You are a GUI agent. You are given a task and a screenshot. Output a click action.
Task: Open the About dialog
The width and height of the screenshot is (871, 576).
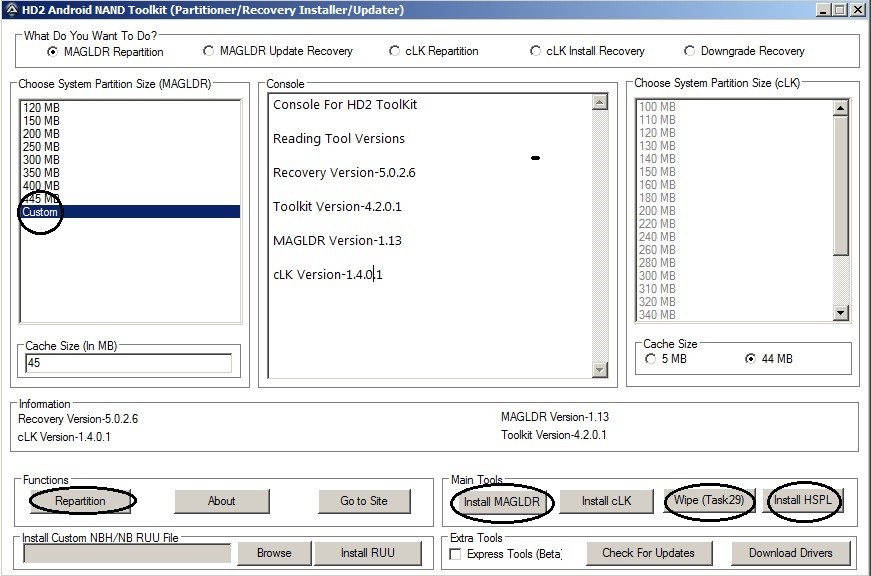tap(221, 501)
